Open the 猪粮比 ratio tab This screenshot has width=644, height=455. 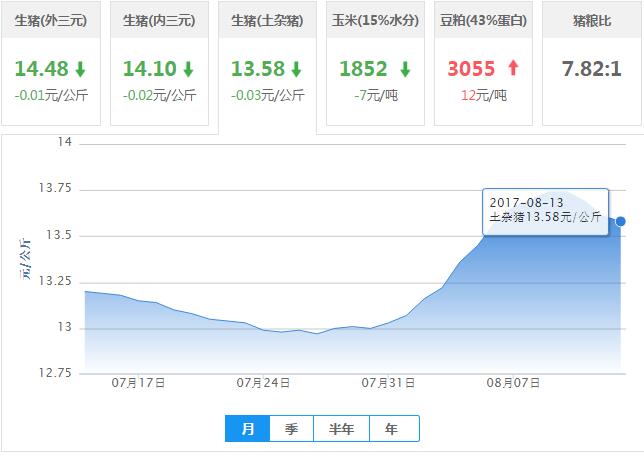coord(591,20)
